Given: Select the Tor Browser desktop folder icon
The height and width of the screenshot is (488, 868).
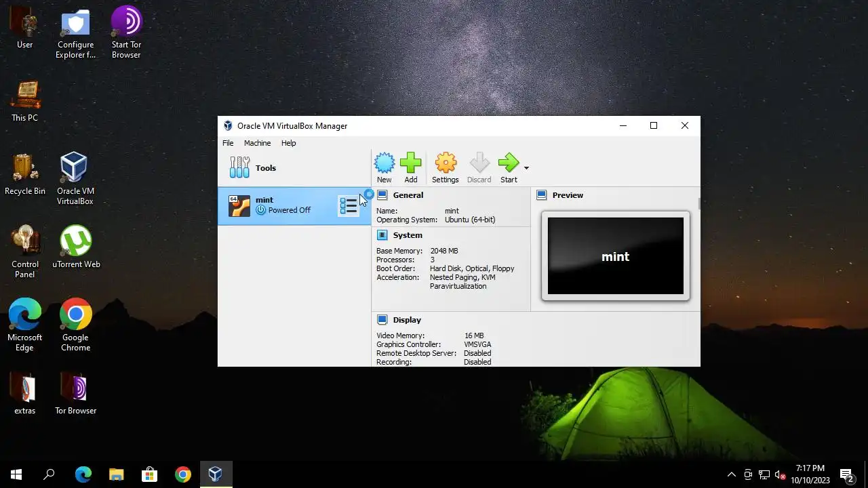Looking at the screenshot, I should [x=75, y=394].
